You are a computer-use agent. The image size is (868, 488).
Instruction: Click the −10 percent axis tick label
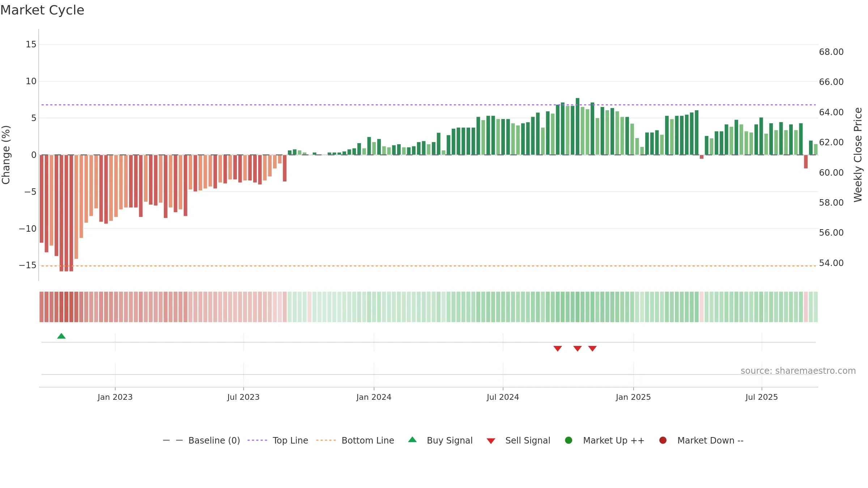[x=28, y=229]
